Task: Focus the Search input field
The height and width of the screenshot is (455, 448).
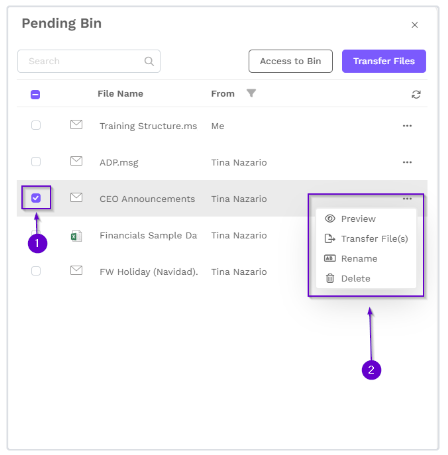Action: [89, 61]
